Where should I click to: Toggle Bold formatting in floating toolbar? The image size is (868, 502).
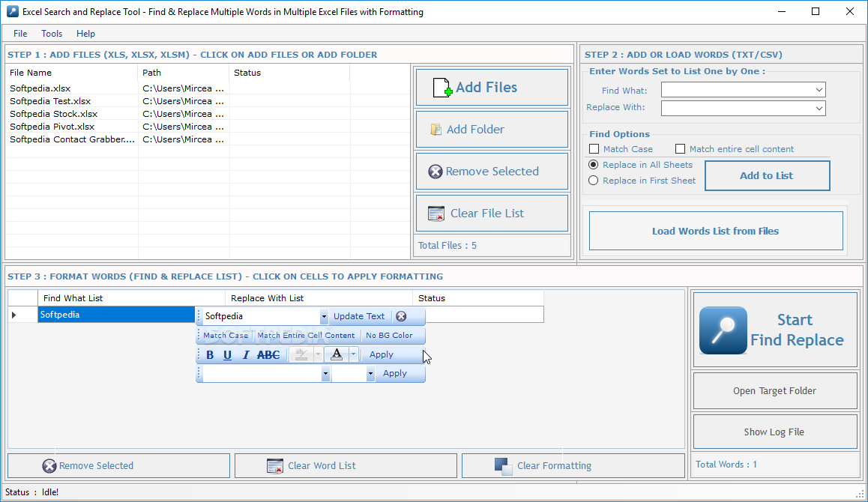point(210,355)
